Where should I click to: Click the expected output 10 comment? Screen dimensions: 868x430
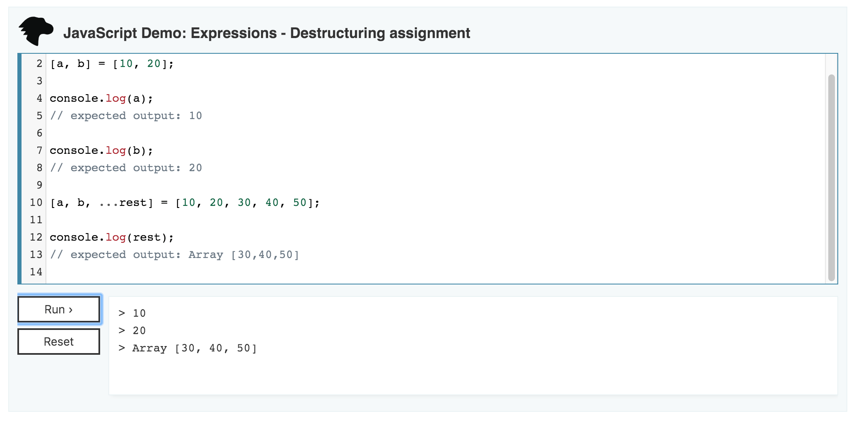126,116
